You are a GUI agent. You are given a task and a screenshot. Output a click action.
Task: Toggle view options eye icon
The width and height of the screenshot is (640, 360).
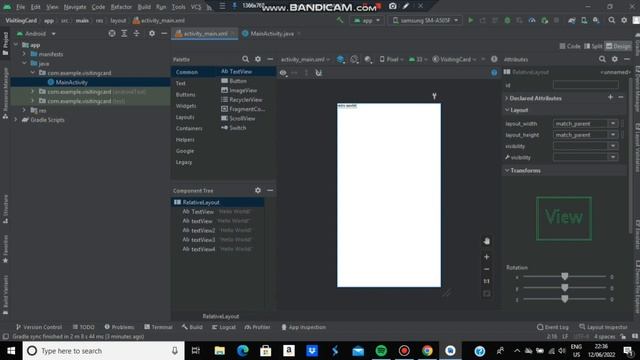[283, 73]
